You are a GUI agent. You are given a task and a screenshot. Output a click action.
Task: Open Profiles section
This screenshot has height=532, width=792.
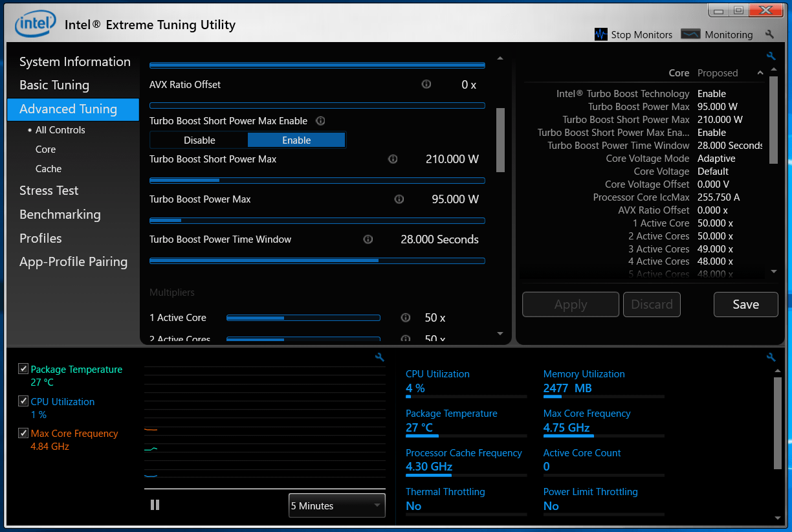[x=41, y=238]
